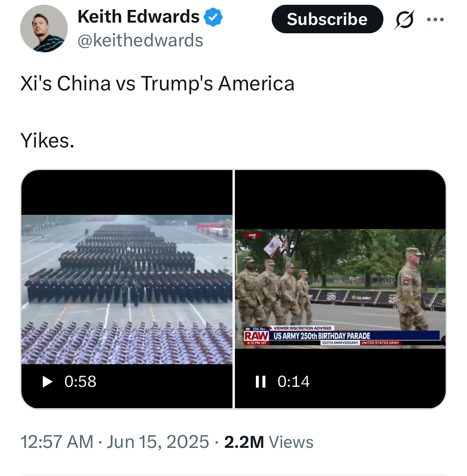Click the 12:57 AM Jun 15, 2025 timestamp
This screenshot has height=476, width=467.
(114, 442)
